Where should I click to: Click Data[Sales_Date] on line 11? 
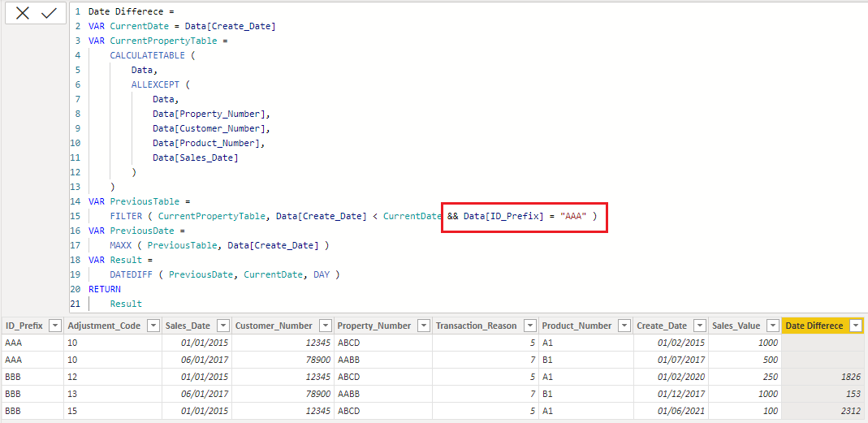coord(196,158)
